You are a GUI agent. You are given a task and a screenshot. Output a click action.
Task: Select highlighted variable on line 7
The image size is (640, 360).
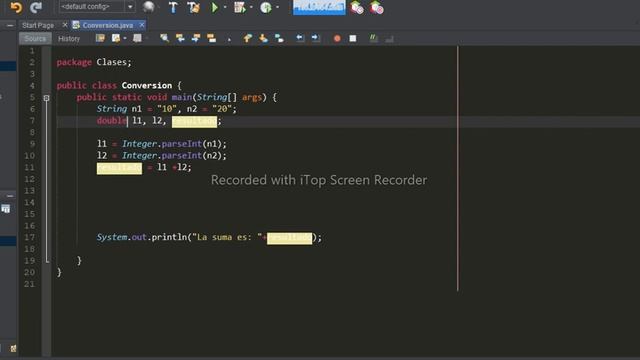pos(194,121)
